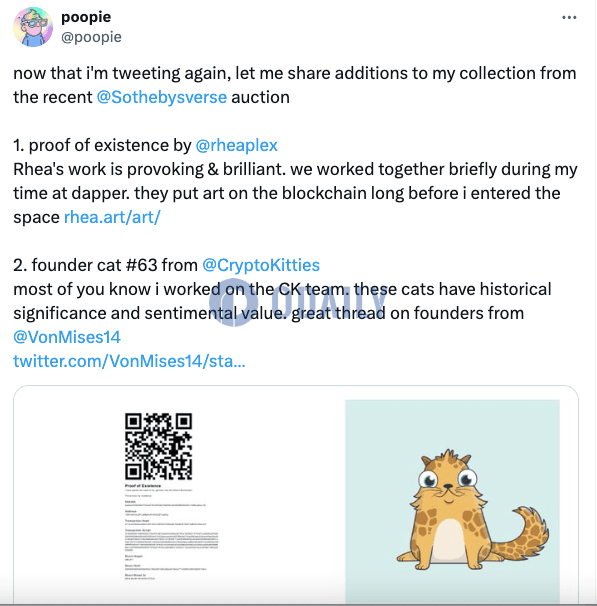Open the @CryptoKitties mention
Image resolution: width=597 pixels, height=606 pixels.
point(261,265)
